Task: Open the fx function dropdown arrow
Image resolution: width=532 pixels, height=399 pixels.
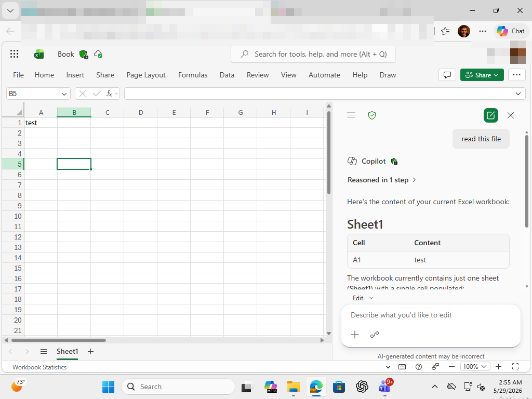Action: pos(117,94)
